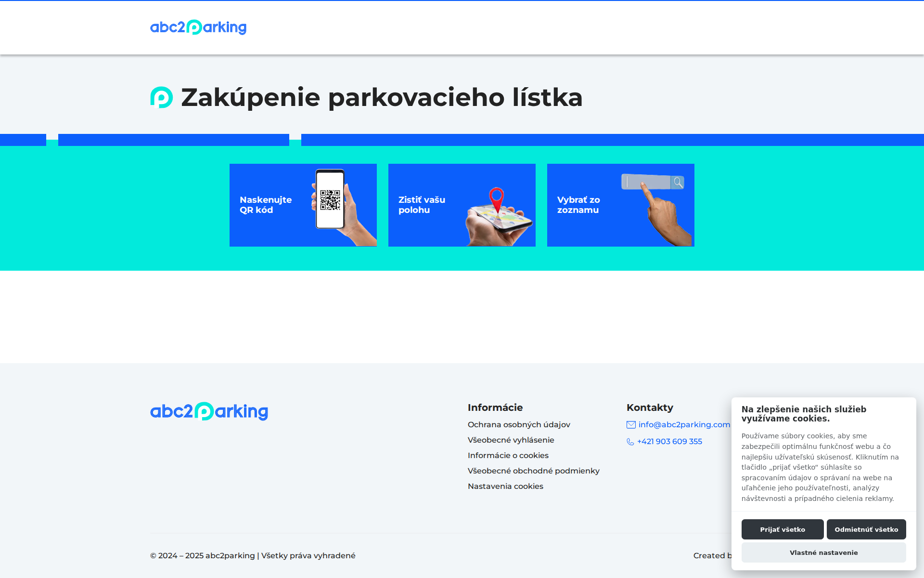Open the 'Všeobecné vyhlásenie' link
The width and height of the screenshot is (924, 578).
tap(511, 440)
